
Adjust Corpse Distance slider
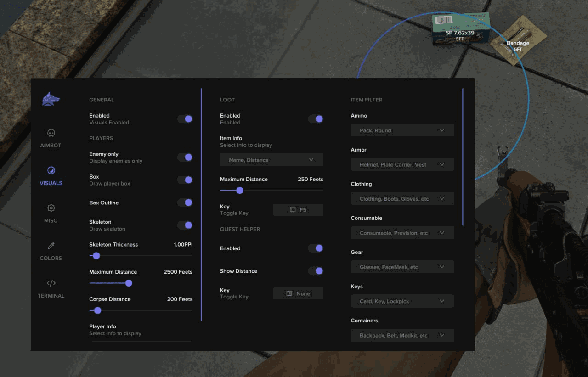[x=141, y=310]
